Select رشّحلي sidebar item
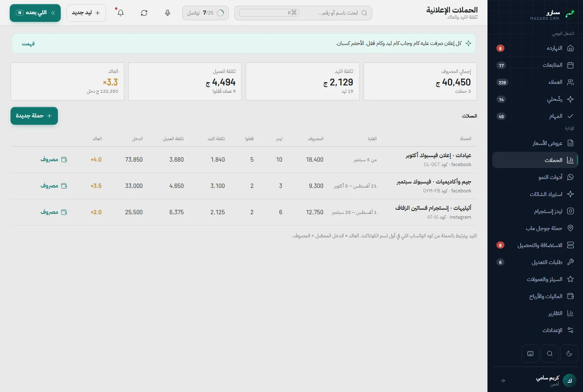Screen dimensions: 583x392 535,99
